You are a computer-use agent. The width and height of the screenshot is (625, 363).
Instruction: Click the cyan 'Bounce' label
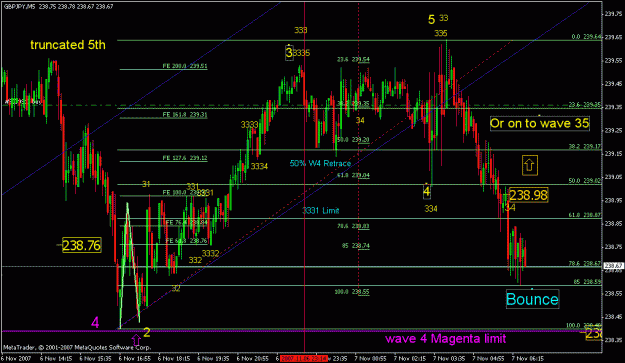pyautogui.click(x=532, y=299)
